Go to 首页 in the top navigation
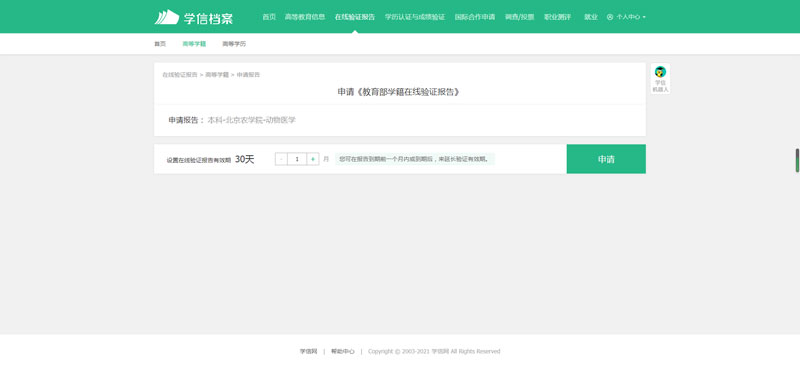The width and height of the screenshot is (800, 368). pyautogui.click(x=269, y=17)
